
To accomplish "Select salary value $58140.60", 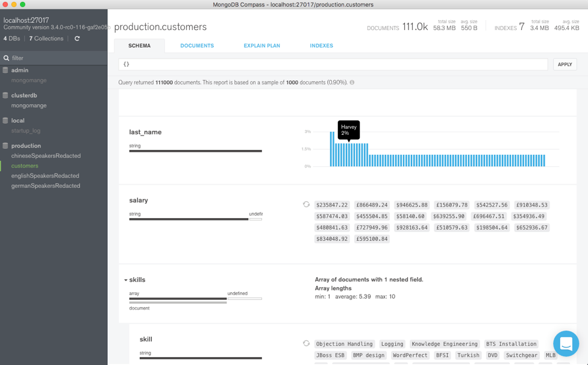I will (410, 216).
